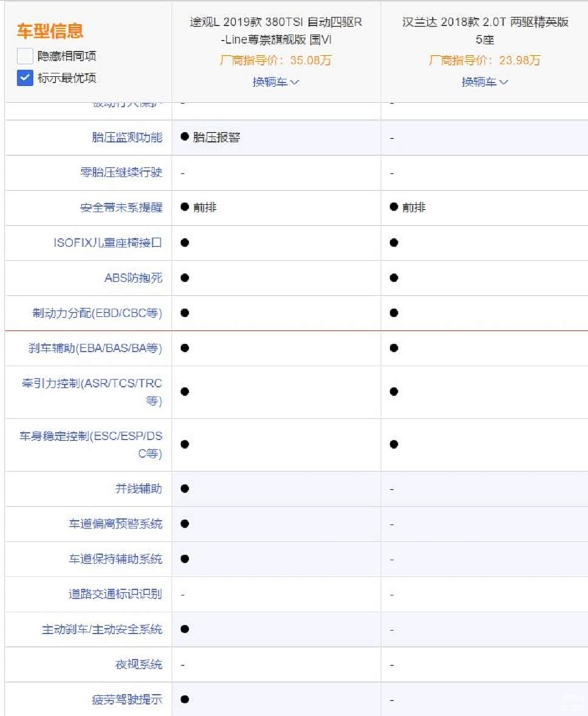Click 厂商指导价: 35.08万 price text
Viewport: 588px width, 716px height.
[276, 60]
